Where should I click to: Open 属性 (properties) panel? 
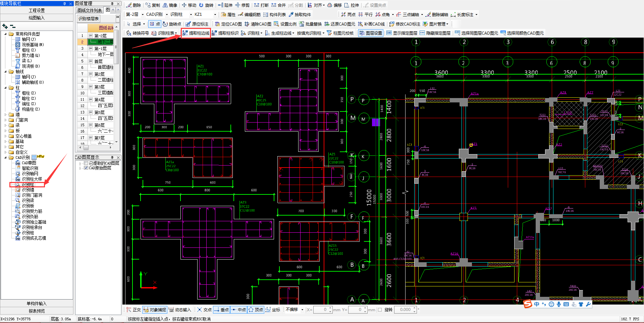pyautogui.click(x=228, y=14)
